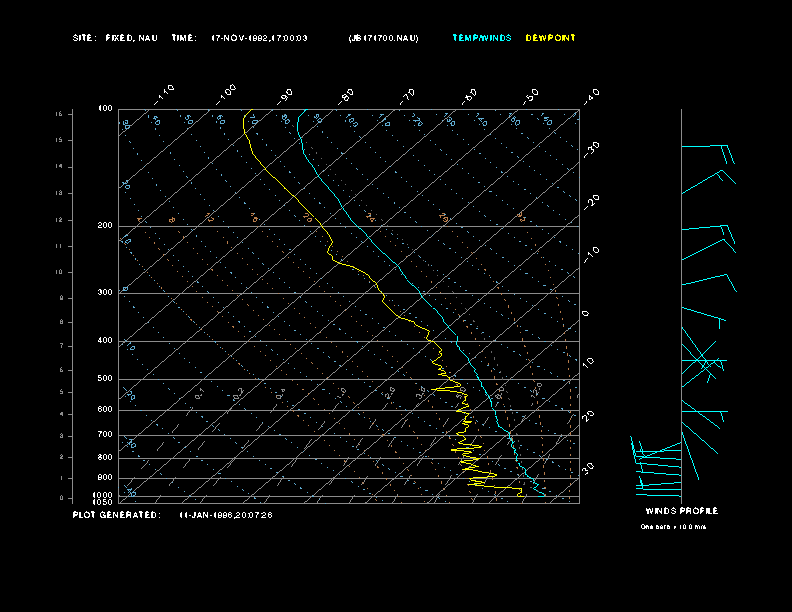Click the 0 temperature label on right edge
Image resolution: width=792 pixels, height=612 pixels.
click(x=586, y=314)
